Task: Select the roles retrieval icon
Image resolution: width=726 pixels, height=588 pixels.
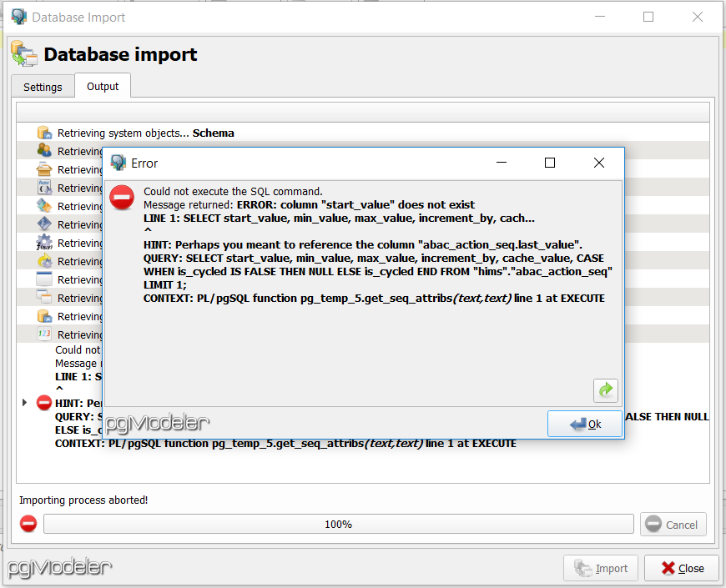Action: [x=43, y=150]
